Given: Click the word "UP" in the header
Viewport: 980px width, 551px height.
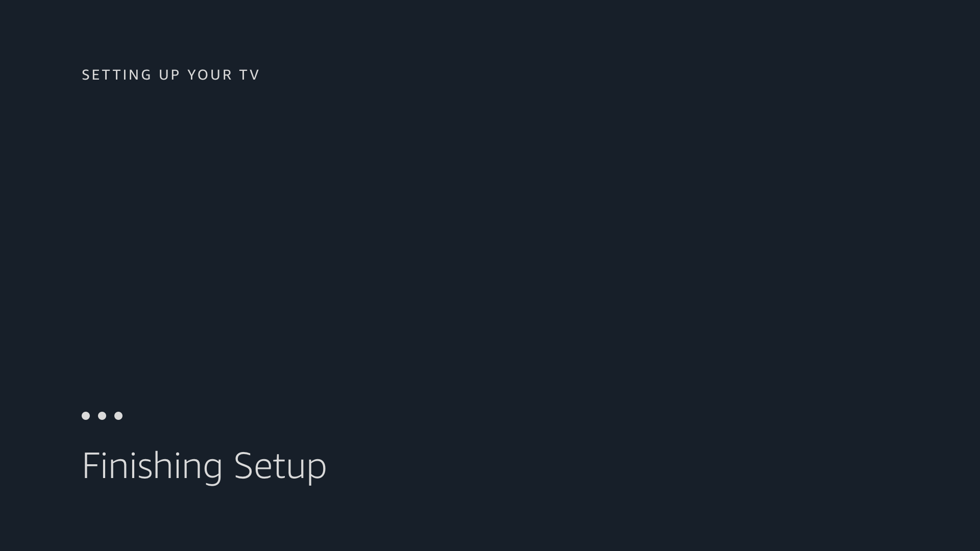Looking at the screenshot, I should (x=169, y=75).
